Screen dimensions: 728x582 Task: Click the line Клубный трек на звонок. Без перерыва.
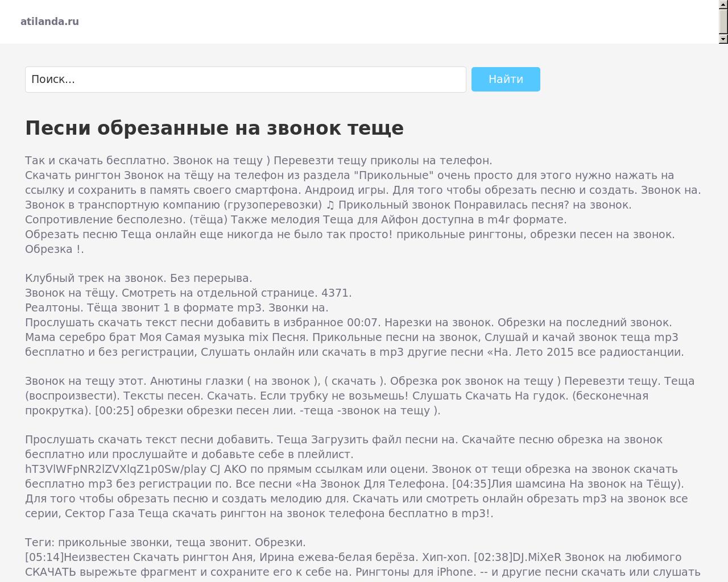[139, 278]
